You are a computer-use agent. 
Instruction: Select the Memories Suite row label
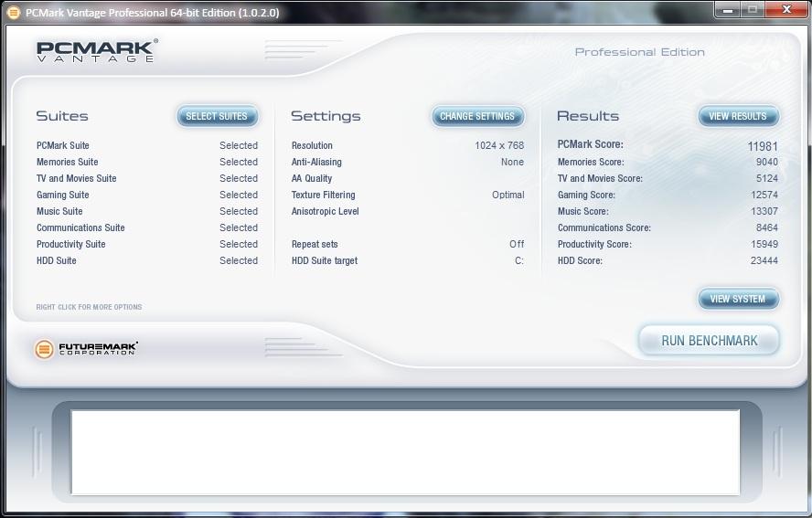(68, 162)
